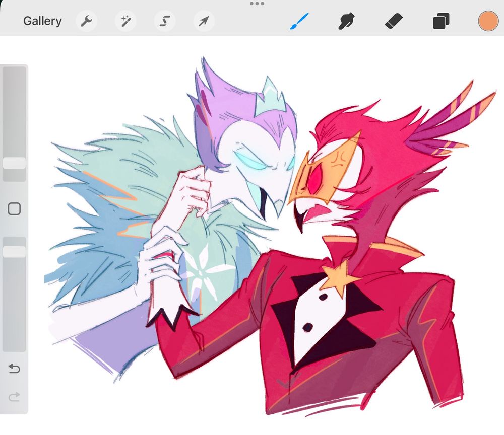Open the orange active color swatch
504x435 pixels.
click(488, 21)
